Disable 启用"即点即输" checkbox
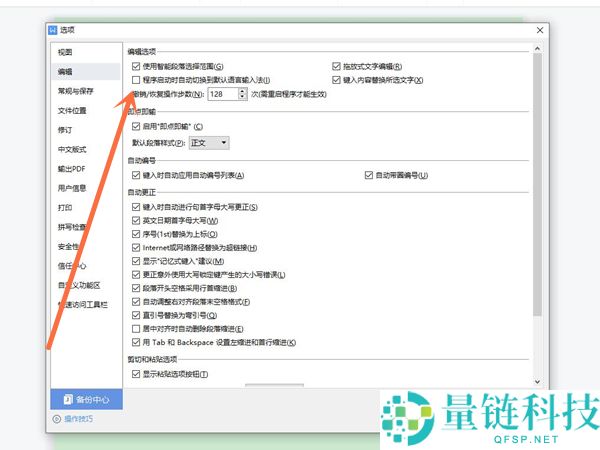Image resolution: width=600 pixels, height=450 pixels. [137, 126]
